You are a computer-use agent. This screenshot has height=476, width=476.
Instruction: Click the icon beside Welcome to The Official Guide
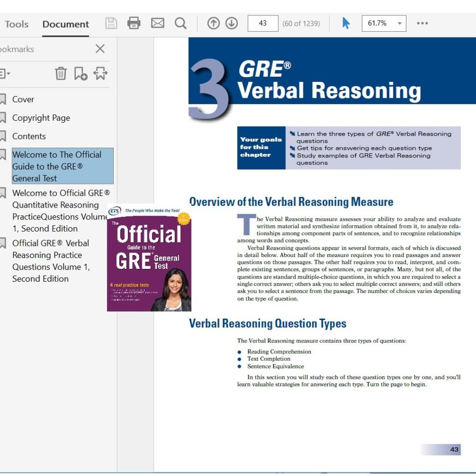click(x=3, y=155)
